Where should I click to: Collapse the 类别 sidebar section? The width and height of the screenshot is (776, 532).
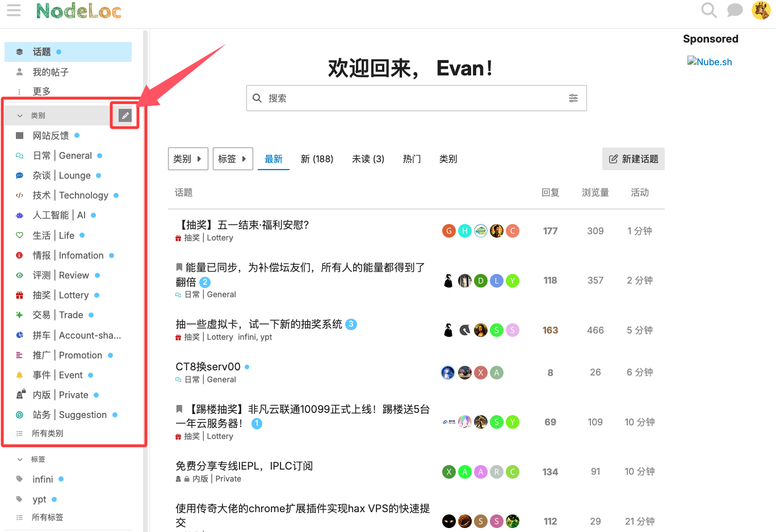(20, 116)
